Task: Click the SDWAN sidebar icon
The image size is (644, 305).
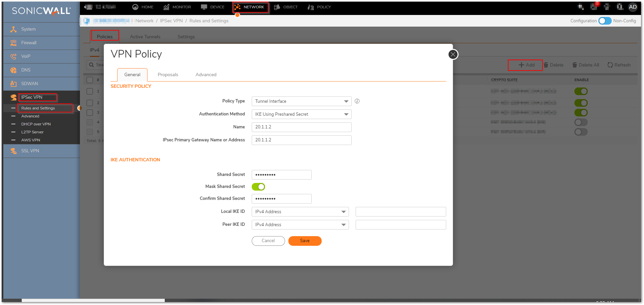Action: pyautogui.click(x=13, y=84)
